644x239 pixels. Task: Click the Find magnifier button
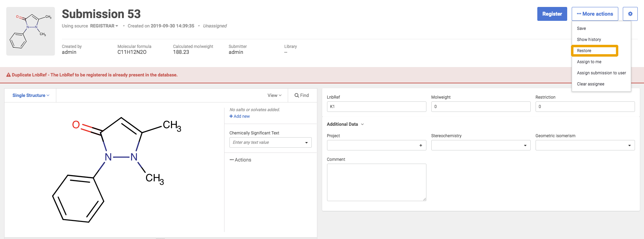pos(302,96)
